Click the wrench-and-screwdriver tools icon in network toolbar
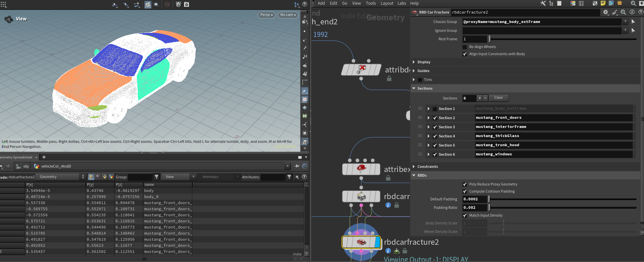The width and height of the screenshot is (644, 262). [543, 3]
